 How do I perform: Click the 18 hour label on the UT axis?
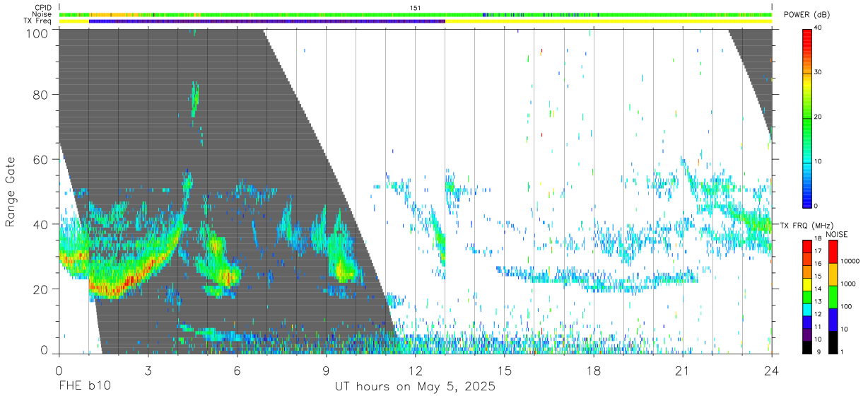coord(594,370)
